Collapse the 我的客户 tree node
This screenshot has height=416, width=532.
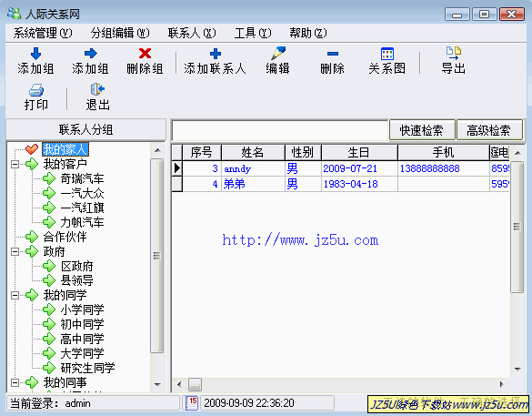coord(15,165)
